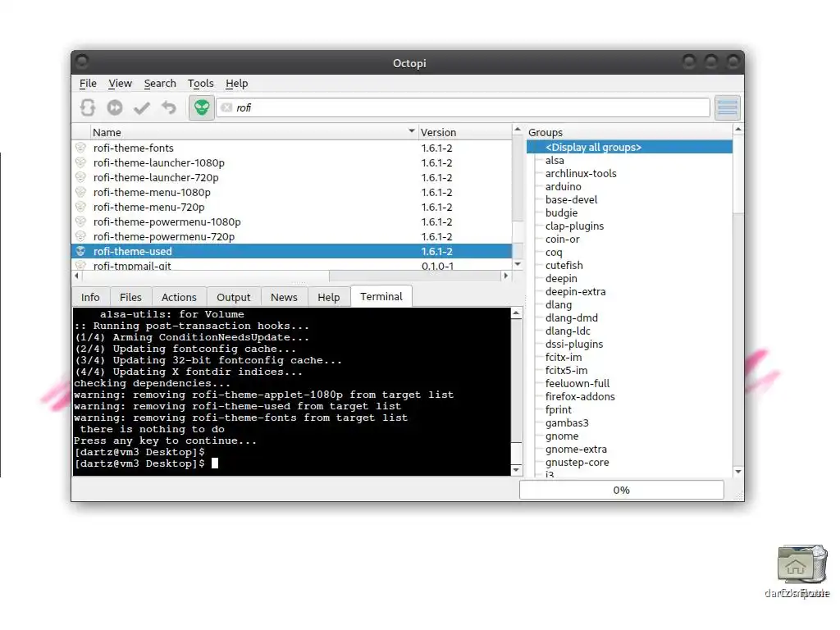Click groups list scroll-down arrow
This screenshot has height=630, width=840.
pos(738,472)
